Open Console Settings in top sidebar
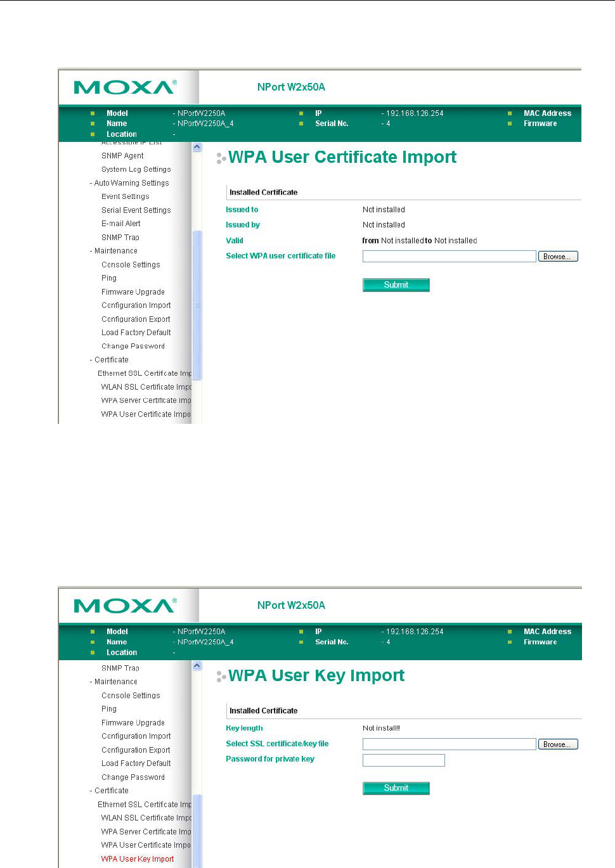 tap(131, 265)
